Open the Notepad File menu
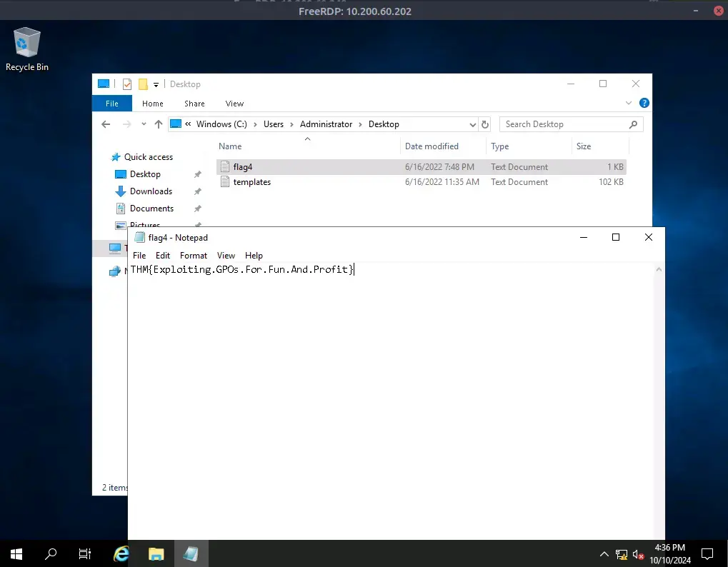Viewport: 728px width, 567px height. 139,256
